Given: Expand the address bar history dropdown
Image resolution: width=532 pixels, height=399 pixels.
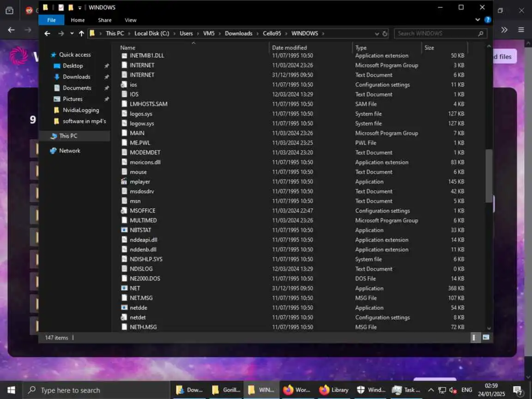Looking at the screenshot, I should [377, 34].
